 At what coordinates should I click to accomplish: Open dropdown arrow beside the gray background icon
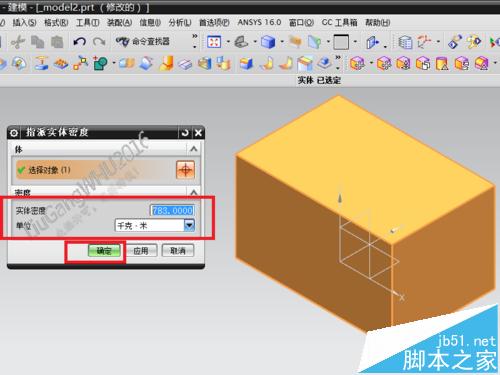click(355, 42)
